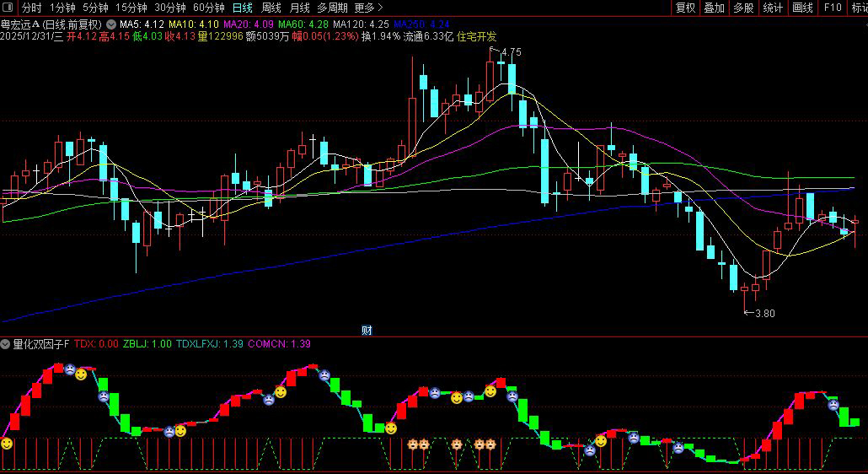Click the 复权 adjustment button
This screenshot has width=868, height=474.
[x=685, y=8]
